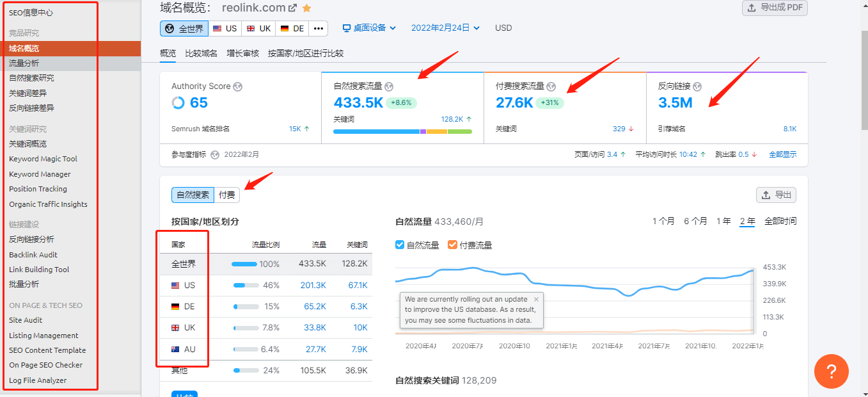Click the 全部显示 link

click(783, 154)
